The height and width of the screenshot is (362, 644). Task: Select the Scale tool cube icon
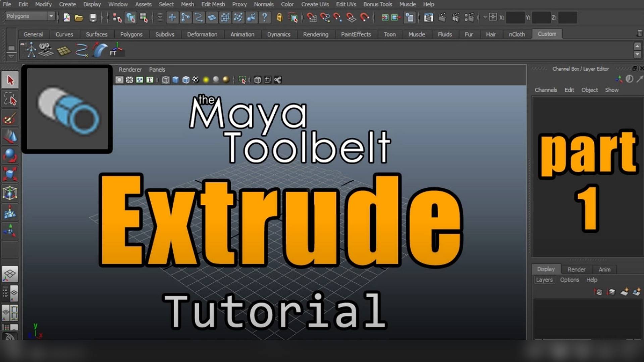(x=10, y=174)
